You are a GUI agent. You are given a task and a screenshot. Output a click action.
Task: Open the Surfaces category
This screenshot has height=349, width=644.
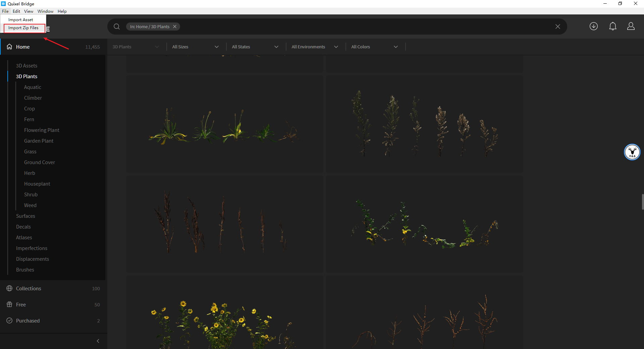(25, 216)
